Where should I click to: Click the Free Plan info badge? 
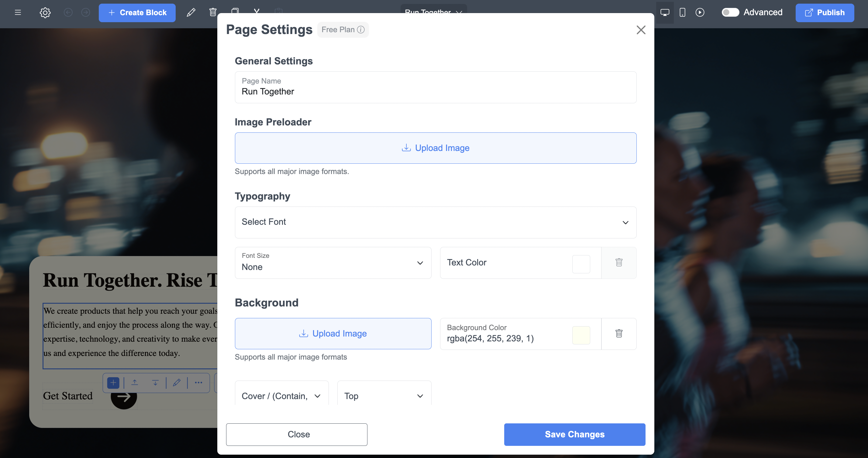tap(342, 30)
